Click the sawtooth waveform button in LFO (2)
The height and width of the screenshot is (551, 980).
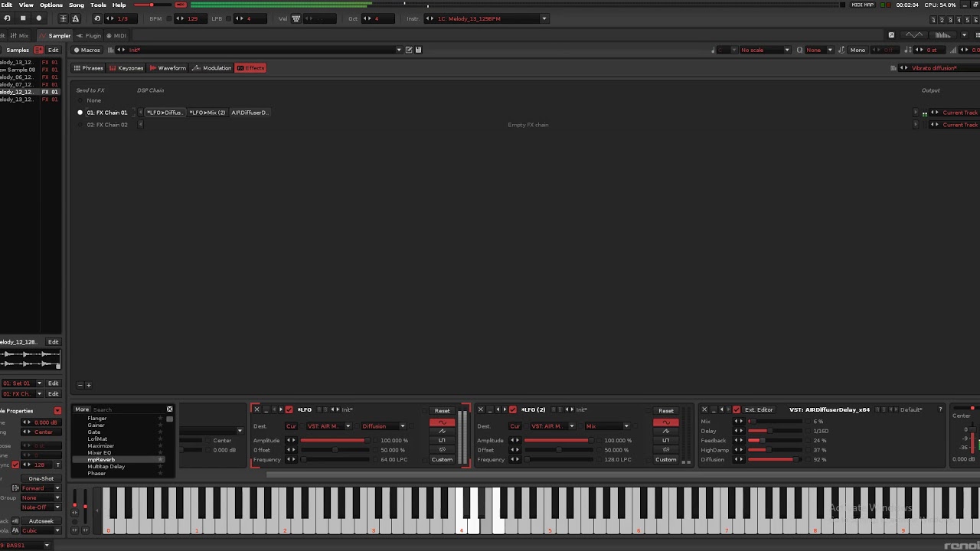pos(665,432)
